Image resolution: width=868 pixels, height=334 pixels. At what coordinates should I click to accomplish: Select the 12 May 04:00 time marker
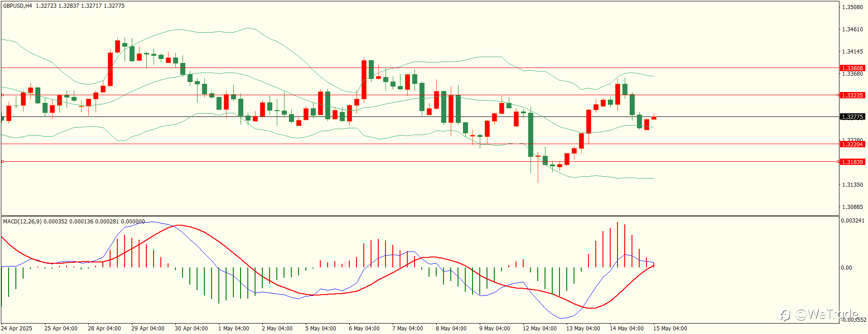click(540, 329)
